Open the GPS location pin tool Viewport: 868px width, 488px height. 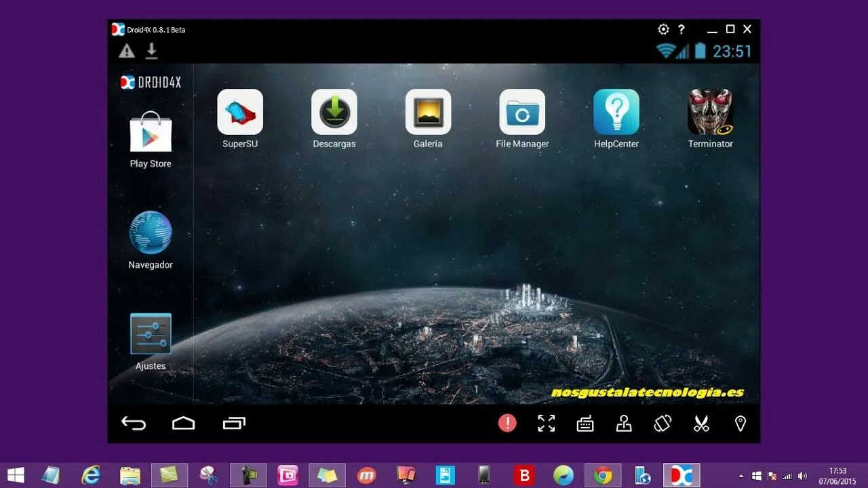[x=741, y=424]
